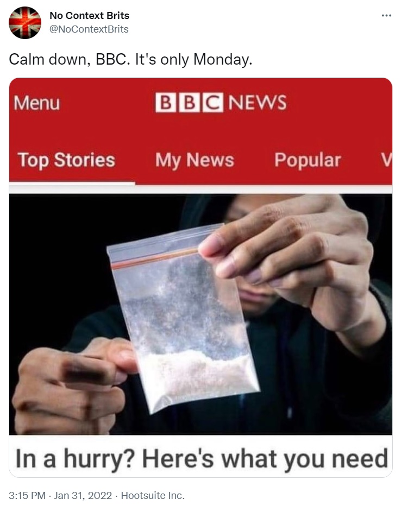
Task: Open the @NoContextBrits handle link
Action: pos(89,29)
